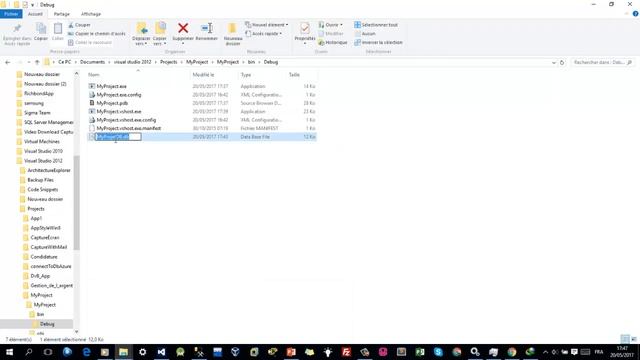Select Code Snippets folder in tree

pos(42,190)
